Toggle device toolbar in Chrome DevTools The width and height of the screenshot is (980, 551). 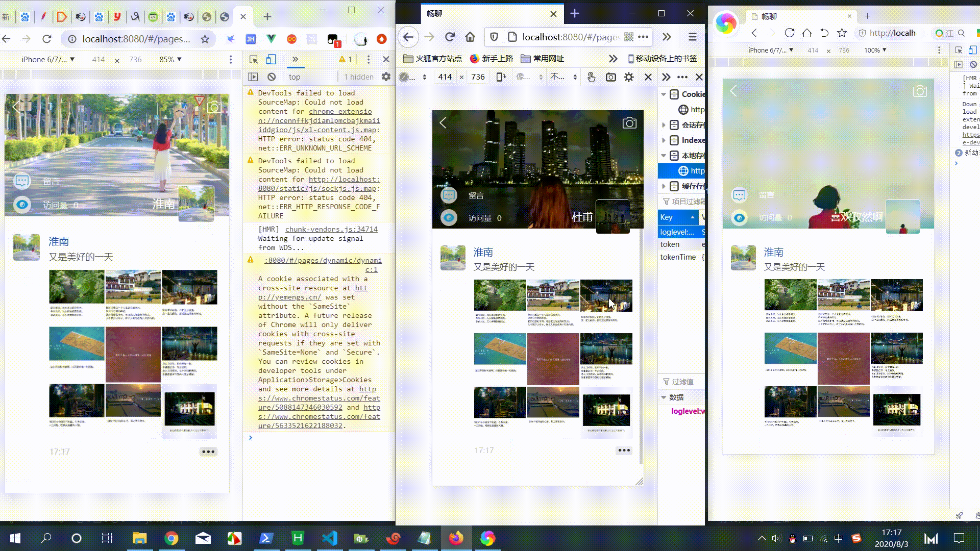coord(271,59)
